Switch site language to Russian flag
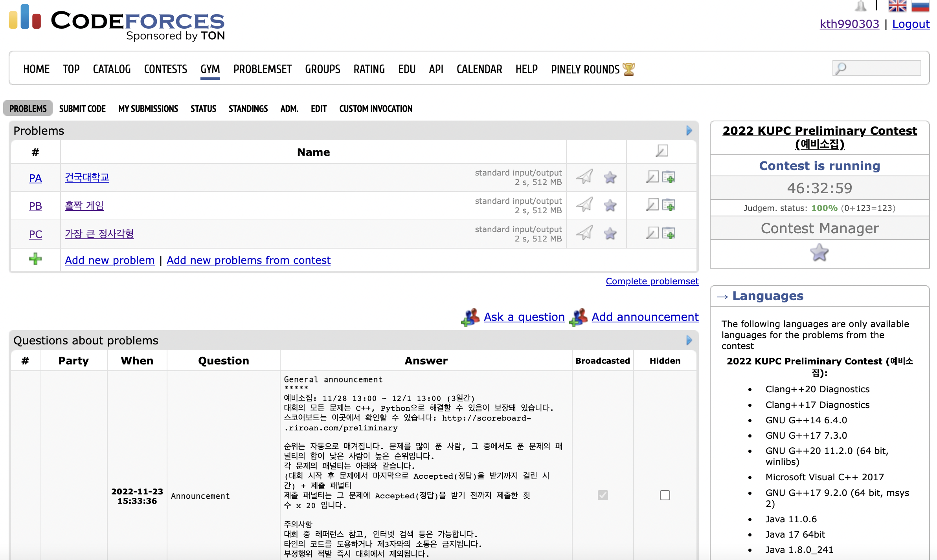 [x=920, y=6]
